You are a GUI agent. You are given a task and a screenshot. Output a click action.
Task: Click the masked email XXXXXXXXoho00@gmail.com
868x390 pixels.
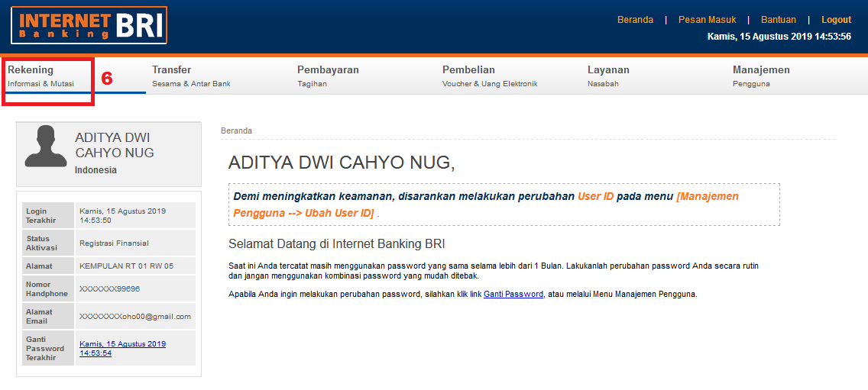pos(135,317)
